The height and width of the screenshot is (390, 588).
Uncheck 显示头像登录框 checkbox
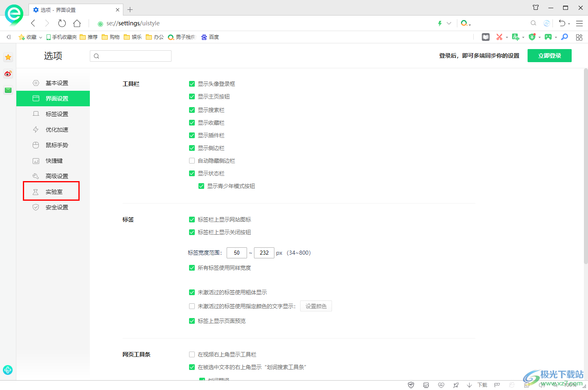[192, 84]
